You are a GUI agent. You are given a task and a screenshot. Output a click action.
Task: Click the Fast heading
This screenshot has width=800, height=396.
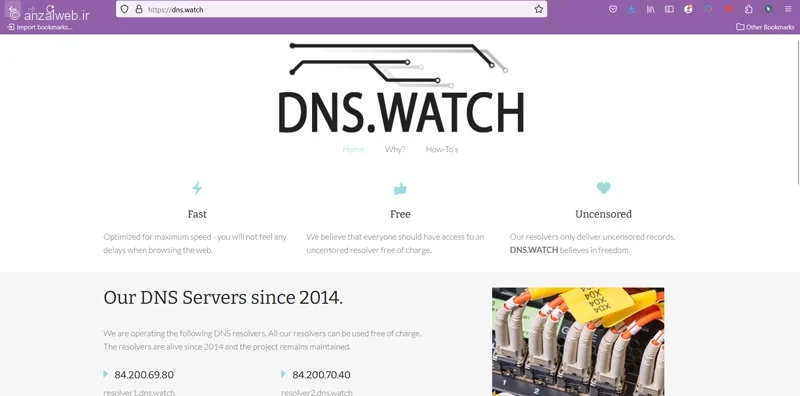197,214
